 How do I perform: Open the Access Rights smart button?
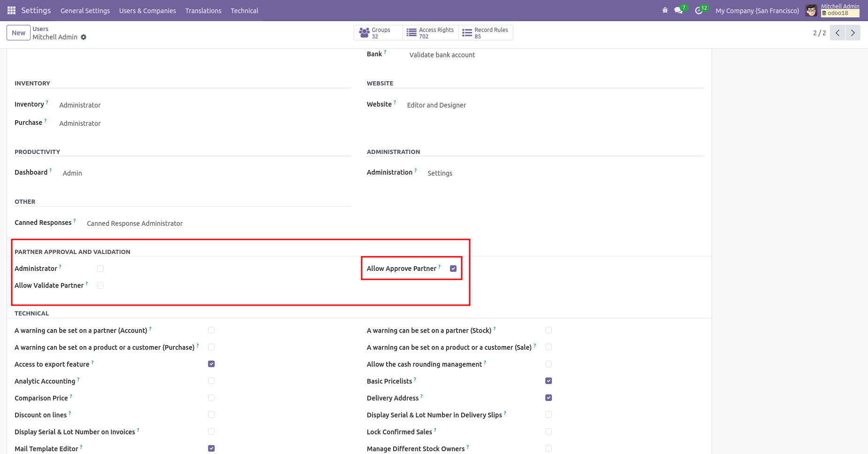(431, 33)
